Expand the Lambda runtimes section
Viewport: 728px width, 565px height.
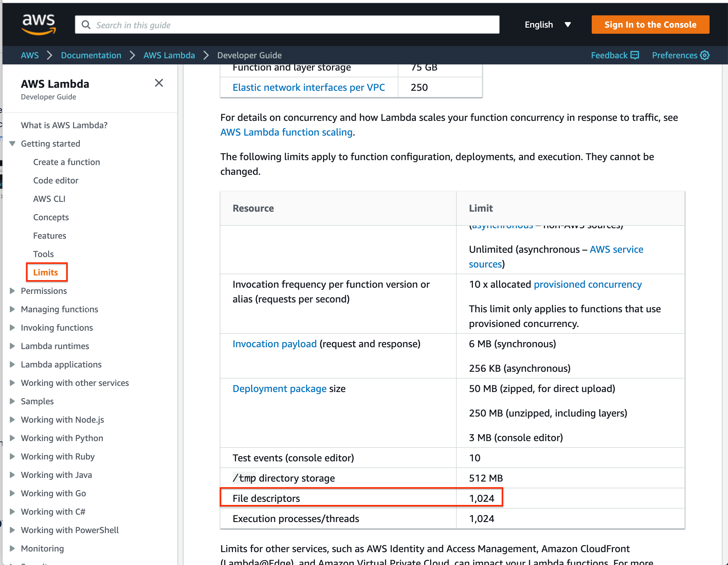tap(12, 346)
